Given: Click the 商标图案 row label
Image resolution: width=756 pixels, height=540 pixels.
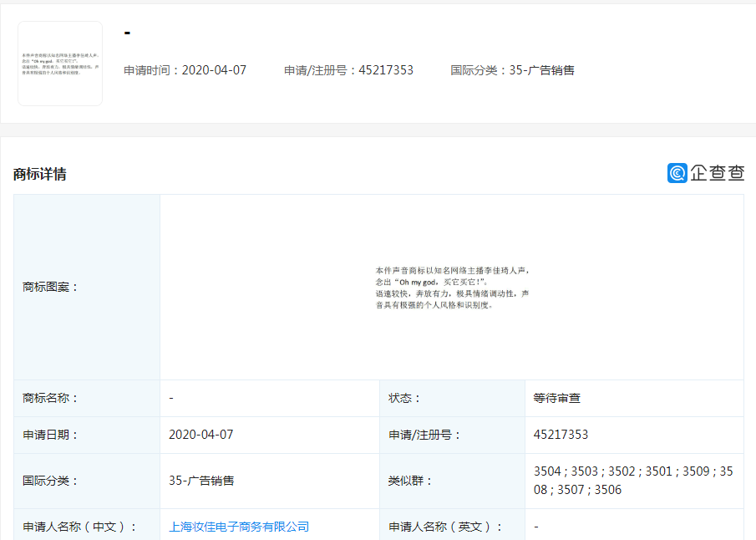Looking at the screenshot, I should [51, 288].
